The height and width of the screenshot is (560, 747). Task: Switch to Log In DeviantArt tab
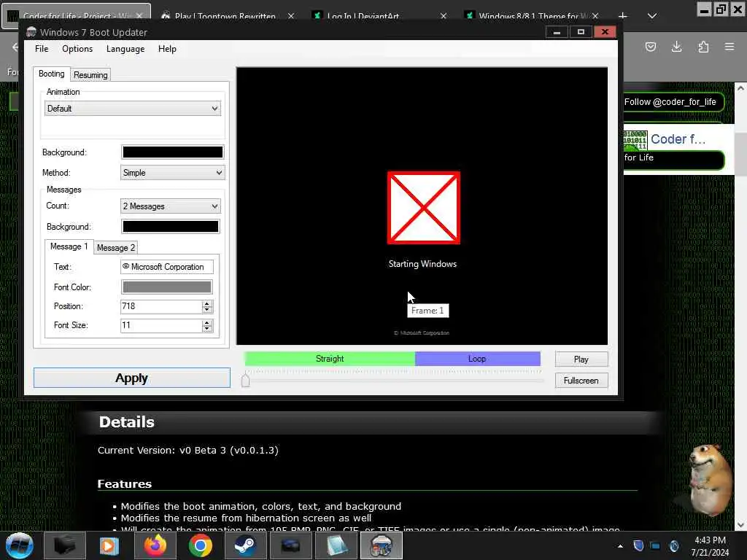coord(363,16)
